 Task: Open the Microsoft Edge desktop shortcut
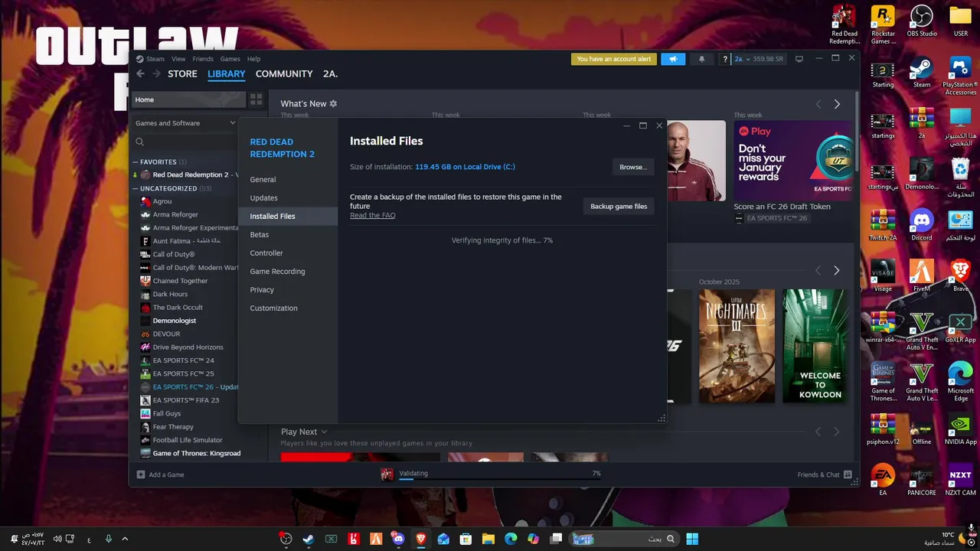point(960,382)
